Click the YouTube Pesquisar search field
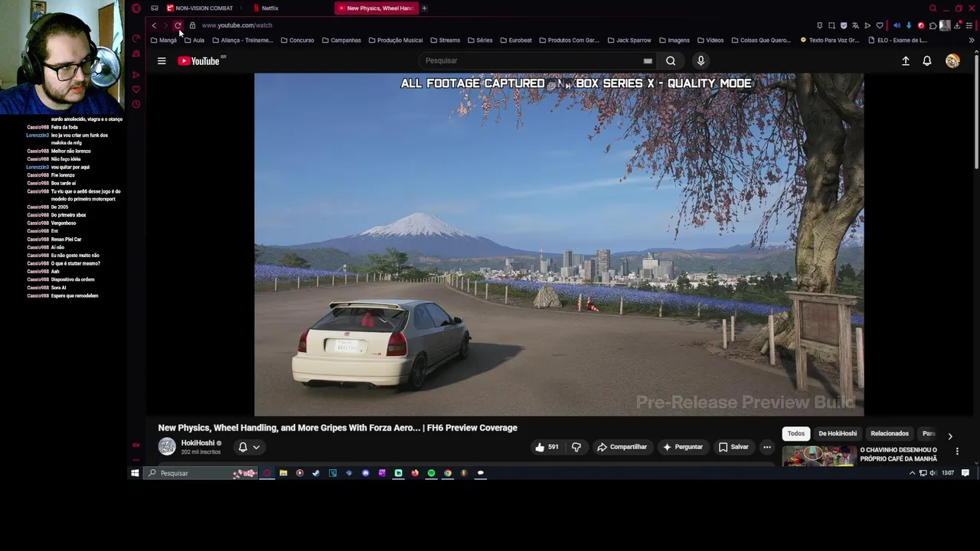Image resolution: width=980 pixels, height=551 pixels. tap(536, 60)
